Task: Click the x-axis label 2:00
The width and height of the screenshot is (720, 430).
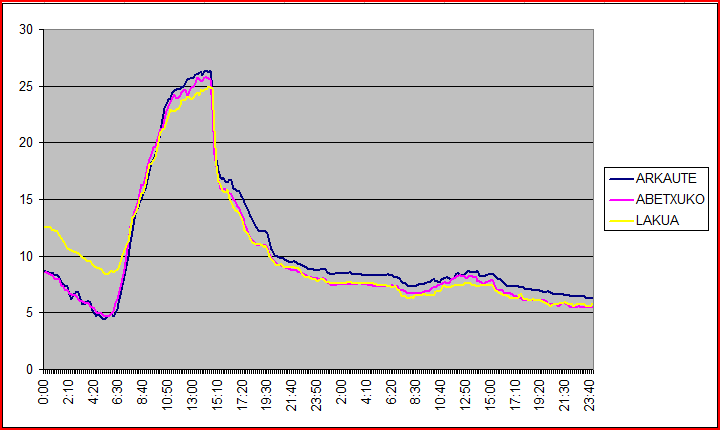Action: (341, 392)
